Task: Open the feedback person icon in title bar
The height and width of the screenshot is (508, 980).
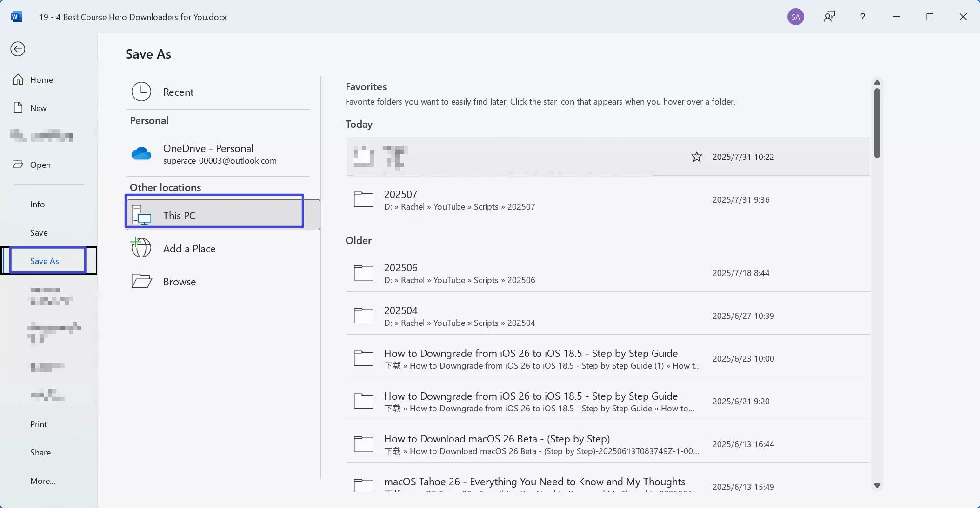Action: pyautogui.click(x=829, y=17)
